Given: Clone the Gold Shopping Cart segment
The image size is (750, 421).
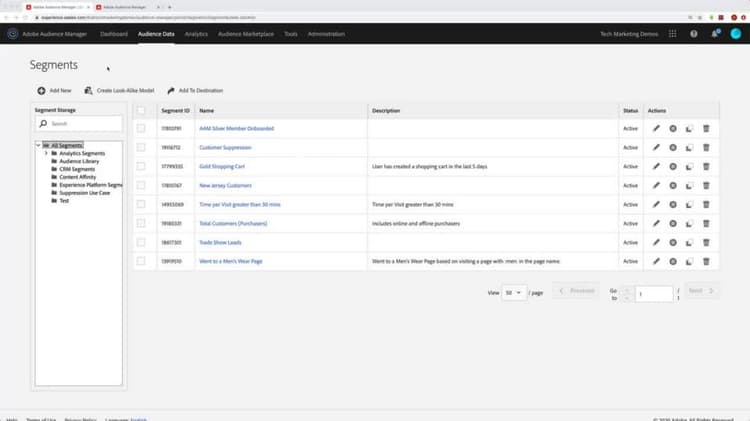Looking at the screenshot, I should tap(689, 166).
